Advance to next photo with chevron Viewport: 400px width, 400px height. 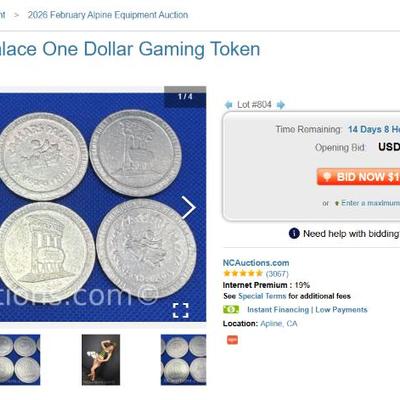coord(188,207)
